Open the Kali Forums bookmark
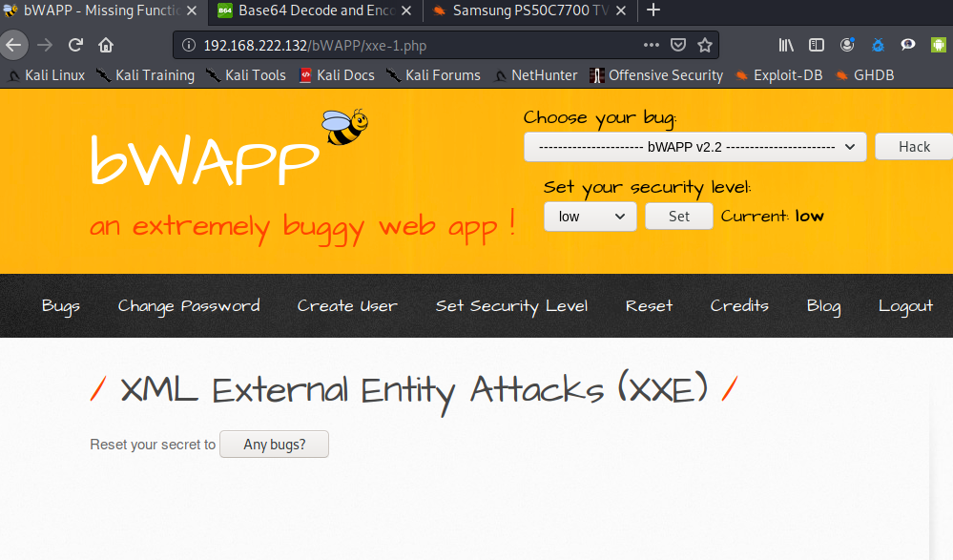Screen dimensions: 953x560 pyautogui.click(x=433, y=75)
